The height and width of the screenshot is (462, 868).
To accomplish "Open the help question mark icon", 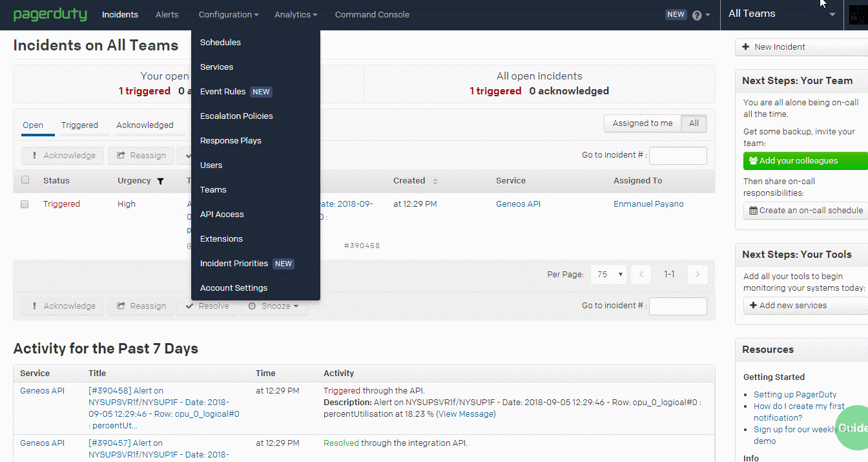I will [697, 15].
